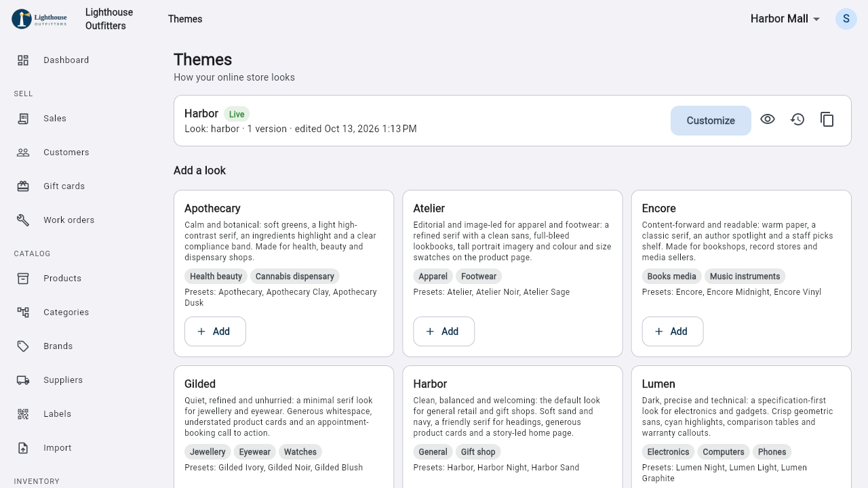Viewport: 868px width, 488px height.
Task: Open the Dashboard icon in sidebar
Action: click(x=23, y=60)
